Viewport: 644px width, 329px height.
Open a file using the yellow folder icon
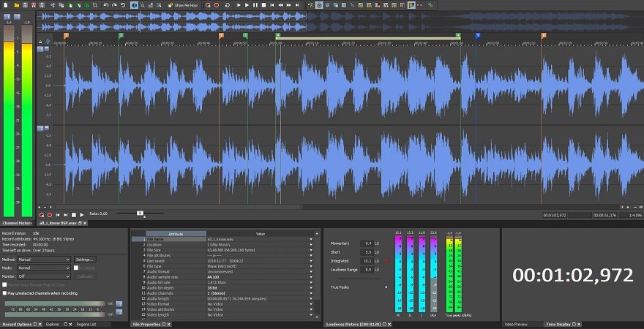coord(16,5)
